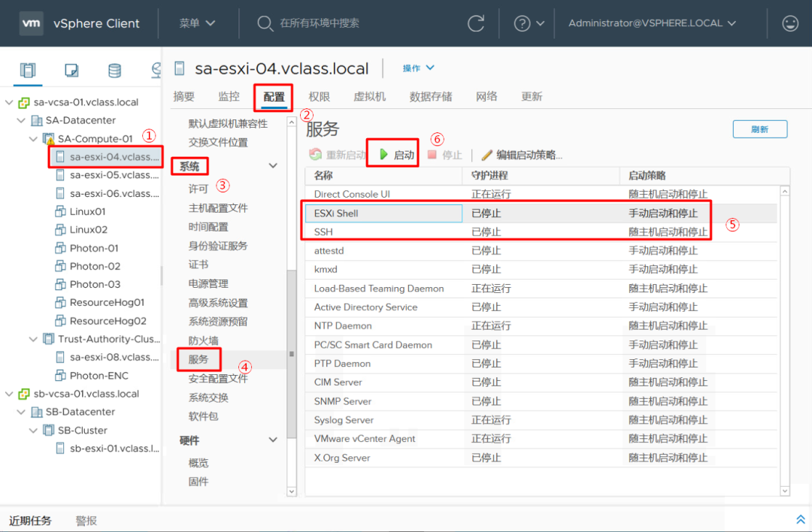
Task: Click the search magnifier icon
Action: (x=265, y=23)
